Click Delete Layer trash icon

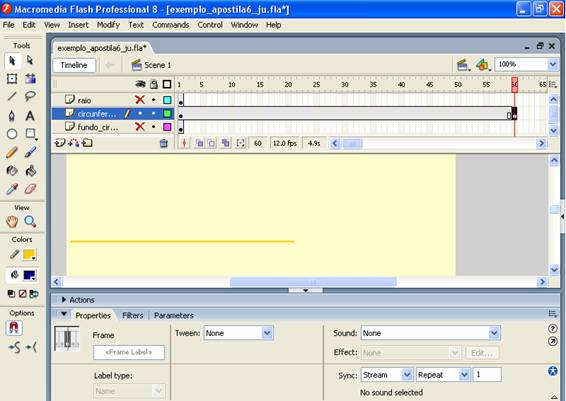point(164,144)
